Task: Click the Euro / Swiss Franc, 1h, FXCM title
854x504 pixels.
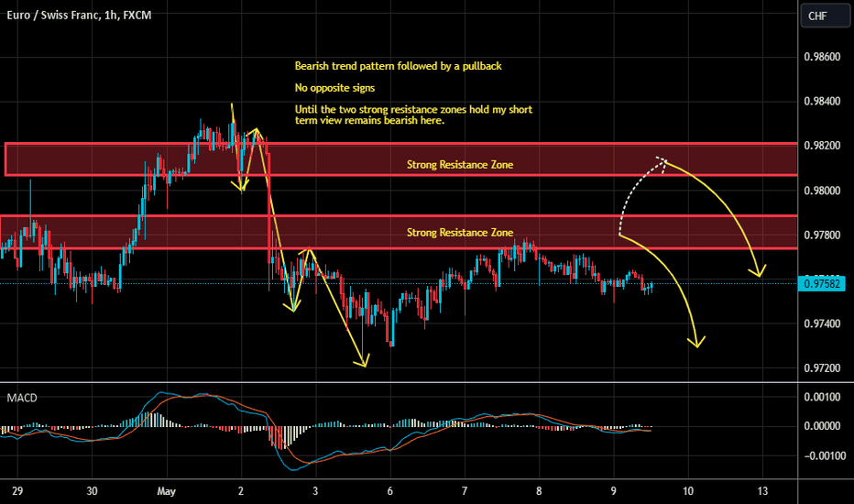Action: tap(79, 16)
